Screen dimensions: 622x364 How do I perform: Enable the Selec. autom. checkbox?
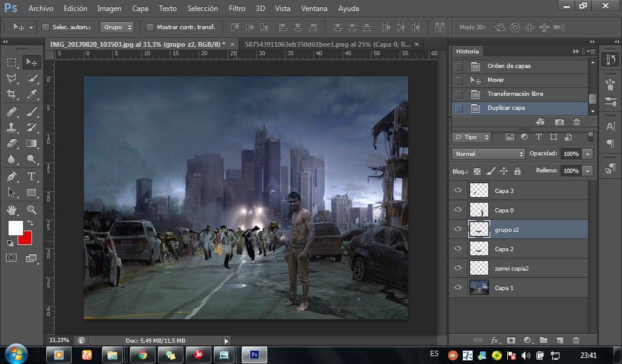coord(46,27)
